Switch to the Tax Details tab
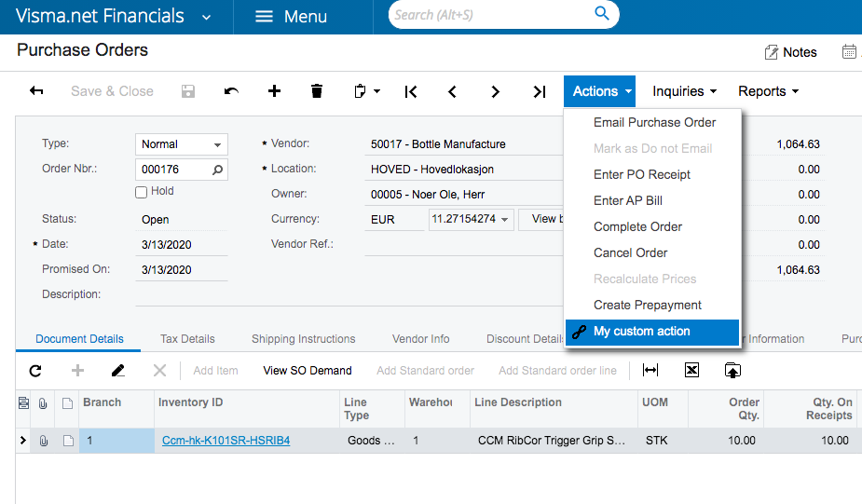Screen dimensions: 862x504 point(187,338)
